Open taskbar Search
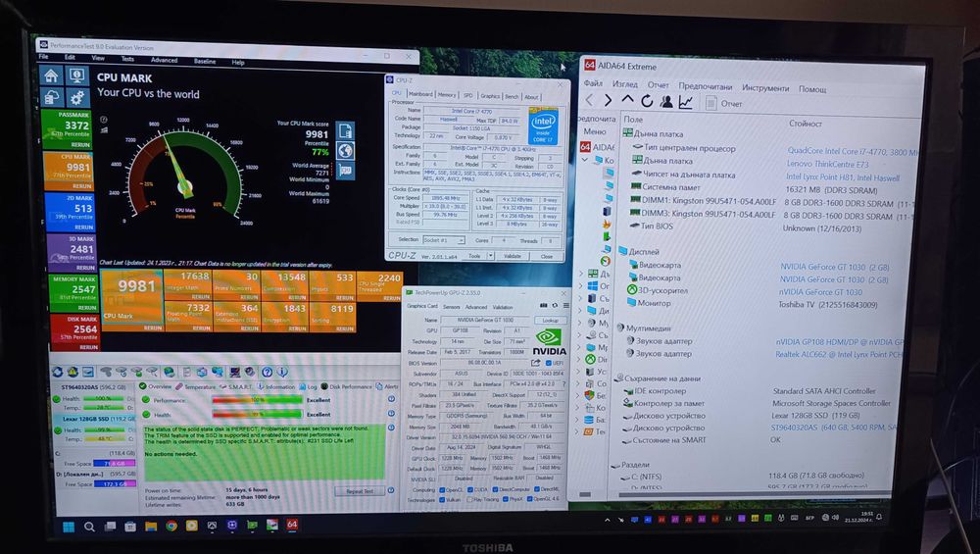 pos(89,527)
